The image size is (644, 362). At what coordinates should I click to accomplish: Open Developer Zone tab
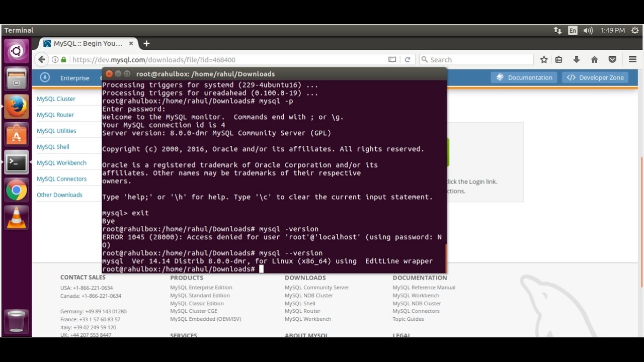[596, 77]
